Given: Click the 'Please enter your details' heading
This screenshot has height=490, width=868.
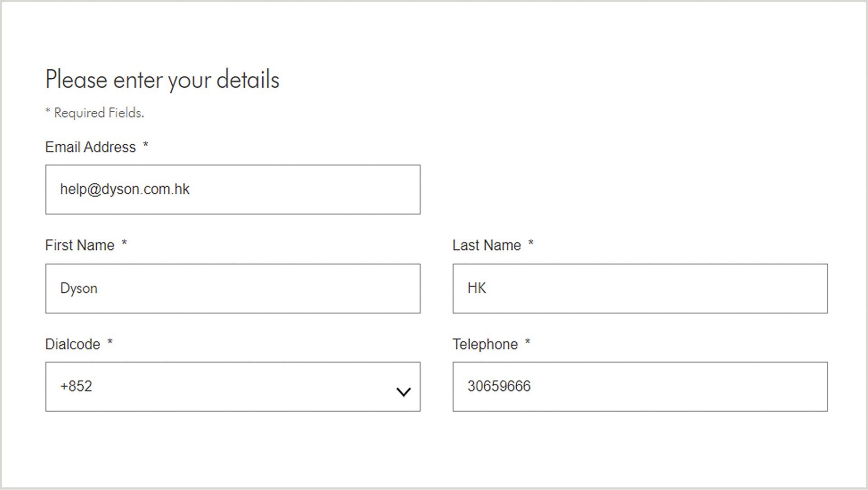Looking at the screenshot, I should 162,80.
